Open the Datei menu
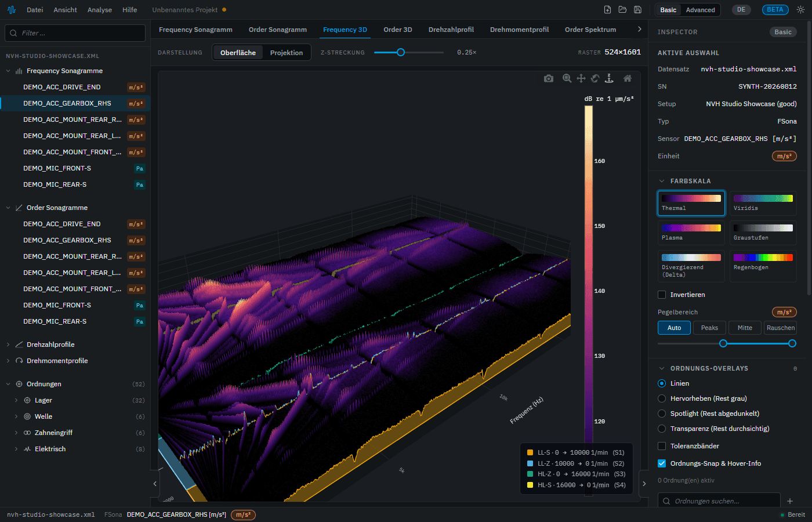This screenshot has width=812, height=522. click(35, 10)
